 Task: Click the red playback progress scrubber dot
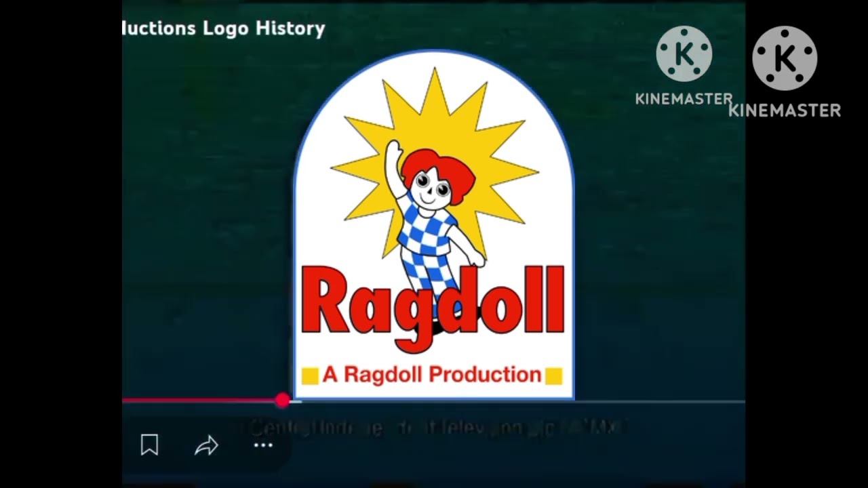[x=283, y=401]
